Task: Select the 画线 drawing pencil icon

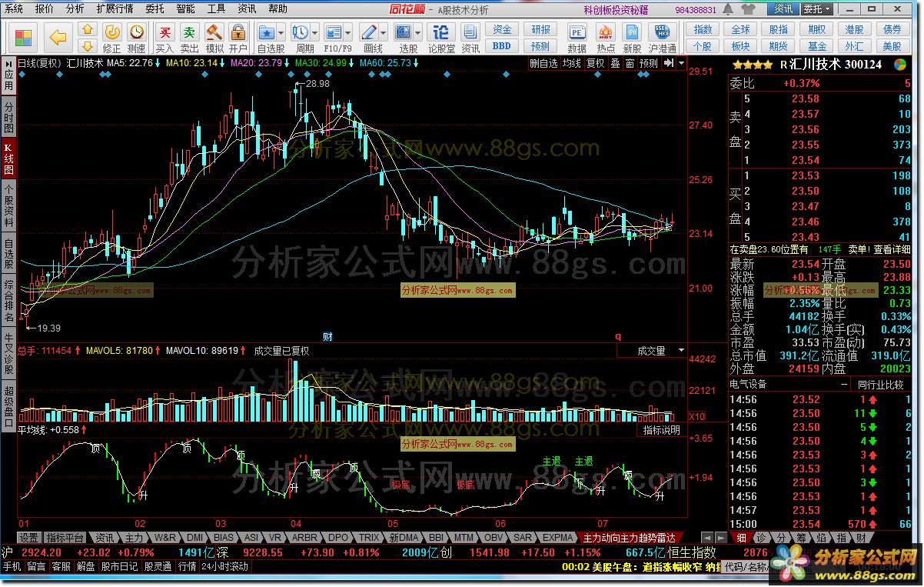Action: pyautogui.click(x=369, y=32)
